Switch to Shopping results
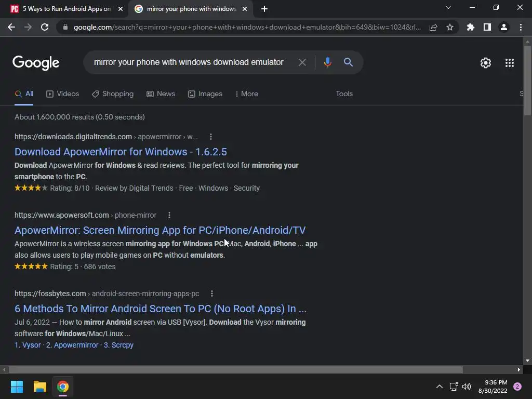This screenshot has width=532, height=399. coord(113,94)
